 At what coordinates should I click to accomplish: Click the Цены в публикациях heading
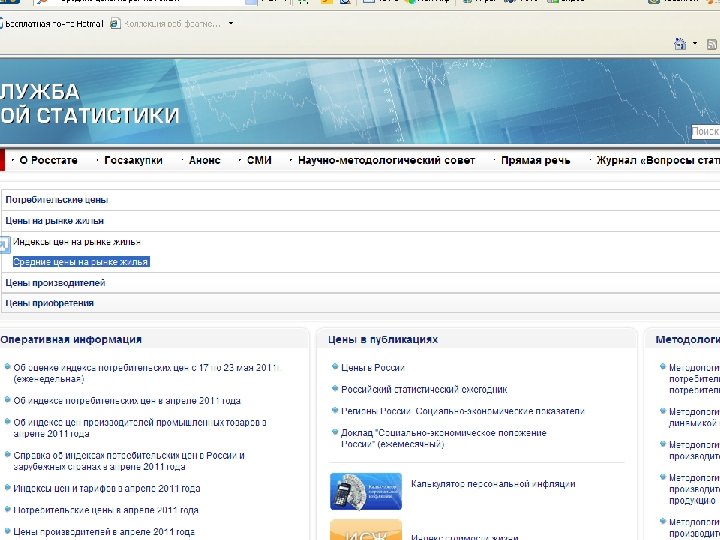click(x=383, y=339)
